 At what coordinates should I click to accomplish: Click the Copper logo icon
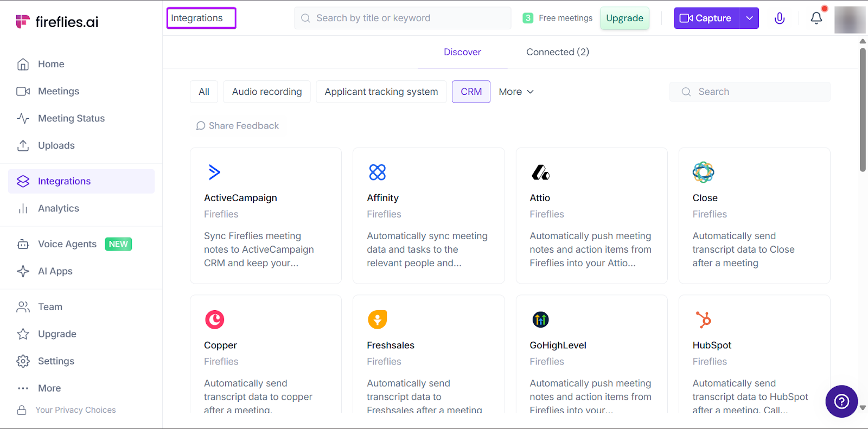point(215,319)
